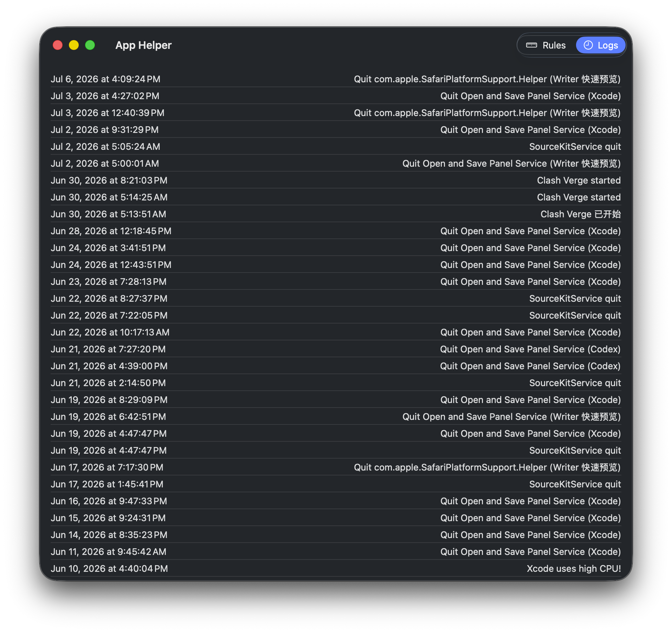This screenshot has height=633, width=672.
Task: Select log entry Jul 3, 2026 at 4:27:02 PM
Action: pyautogui.click(x=336, y=96)
